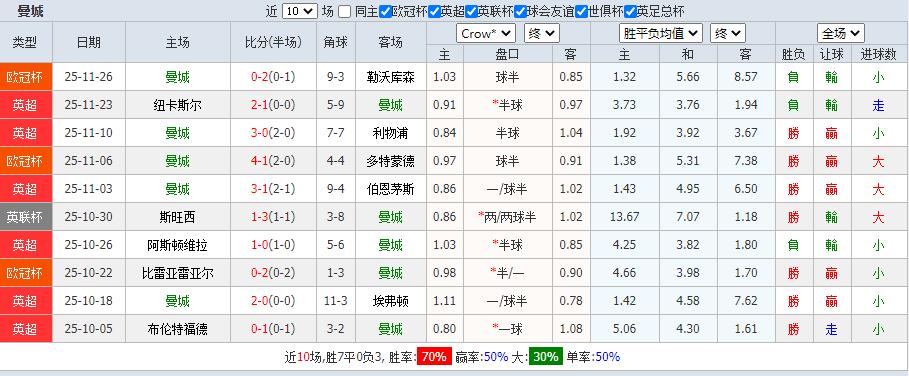The width and height of the screenshot is (909, 376).
Task: Click the 0-2(0-1) score in the 25-11-26 row
Action: pos(273,77)
